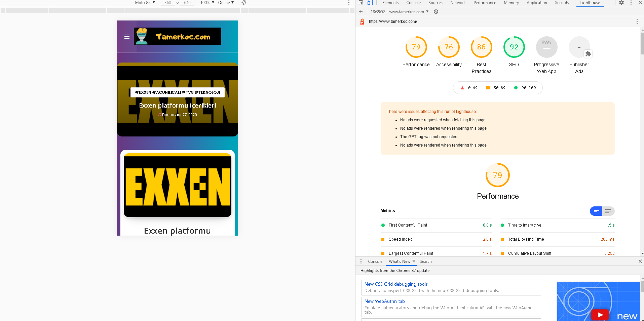Screen dimensions: 644x321
Task: Start a new Lighthouse report with plus icon
Action: point(361,11)
